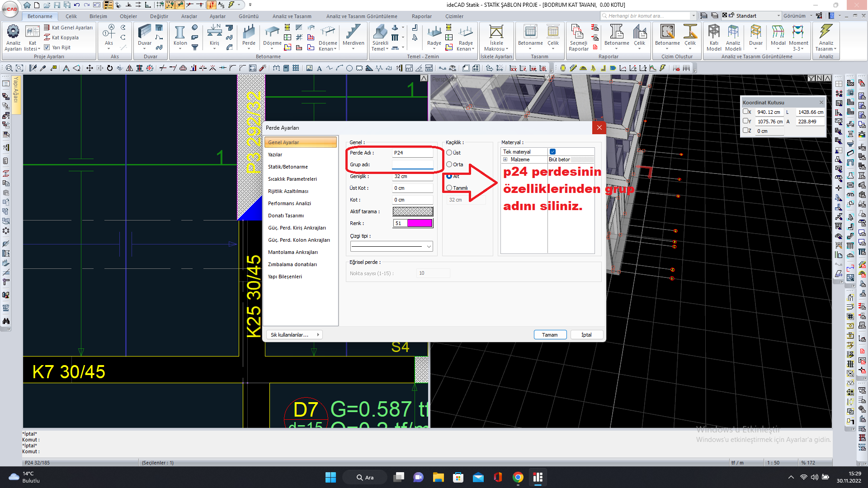
Task: Open Moment 3-3 diagram icon
Action: pyautogui.click(x=798, y=32)
